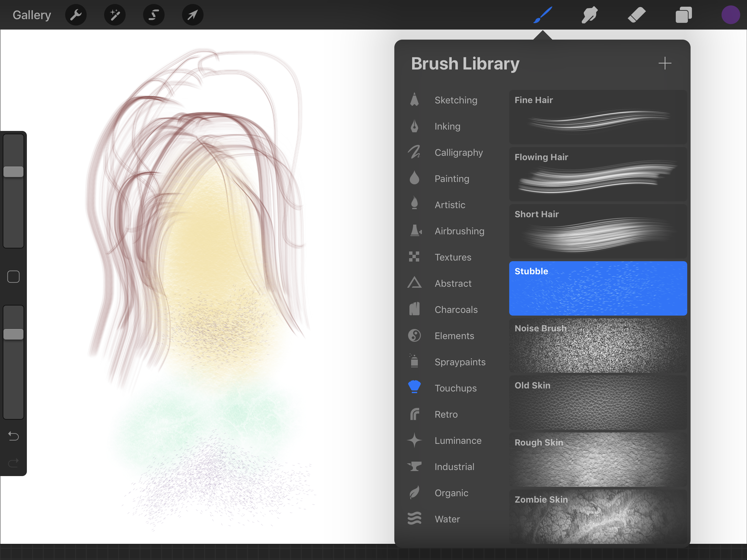Select the Eraser tool
The height and width of the screenshot is (560, 747).
[x=636, y=15]
